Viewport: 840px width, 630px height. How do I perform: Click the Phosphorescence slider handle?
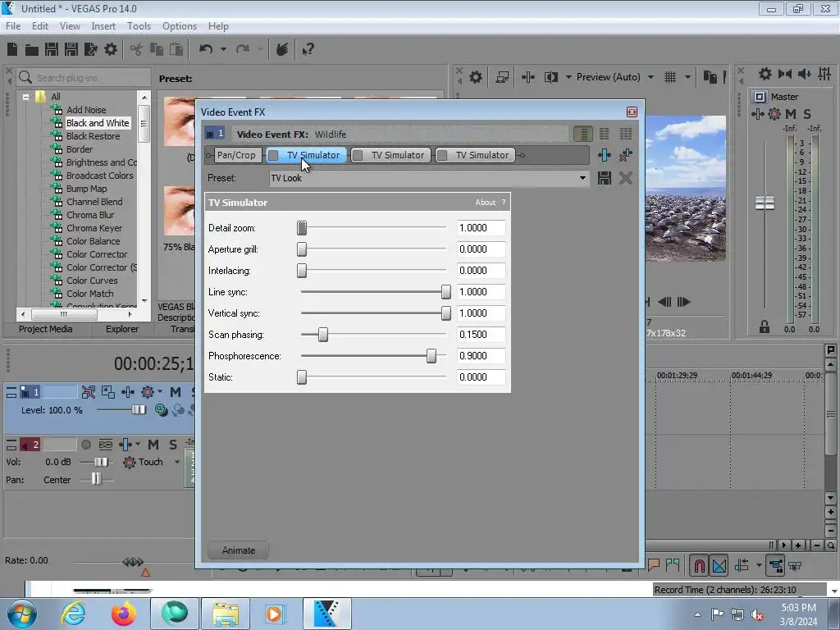pos(431,356)
